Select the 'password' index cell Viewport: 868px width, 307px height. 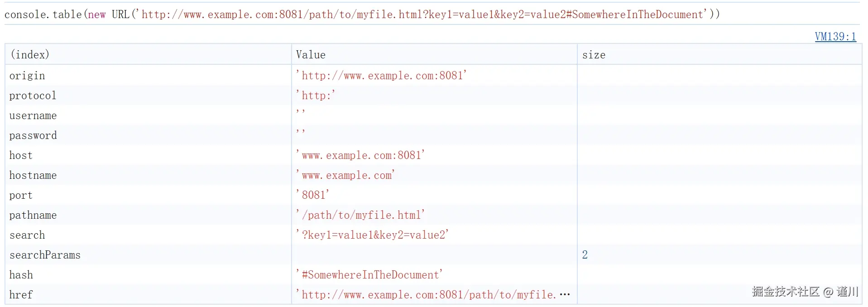(148, 135)
